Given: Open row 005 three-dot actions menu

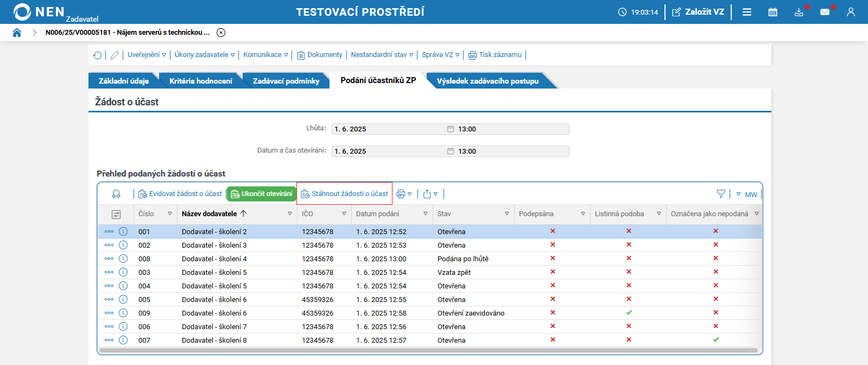Looking at the screenshot, I should click(109, 299).
